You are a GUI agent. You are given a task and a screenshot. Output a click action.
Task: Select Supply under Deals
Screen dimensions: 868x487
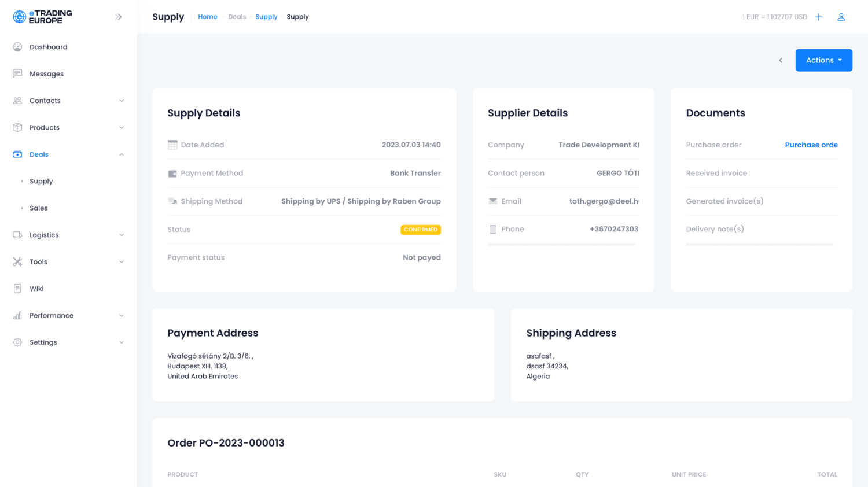pyautogui.click(x=41, y=182)
